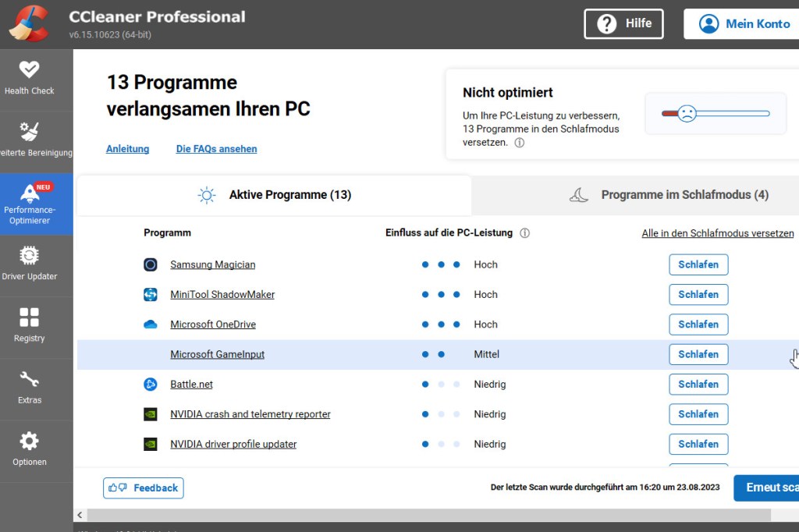The height and width of the screenshot is (532, 799).
Task: Click the MiniTool ShadowMaker program icon
Action: 151,295
